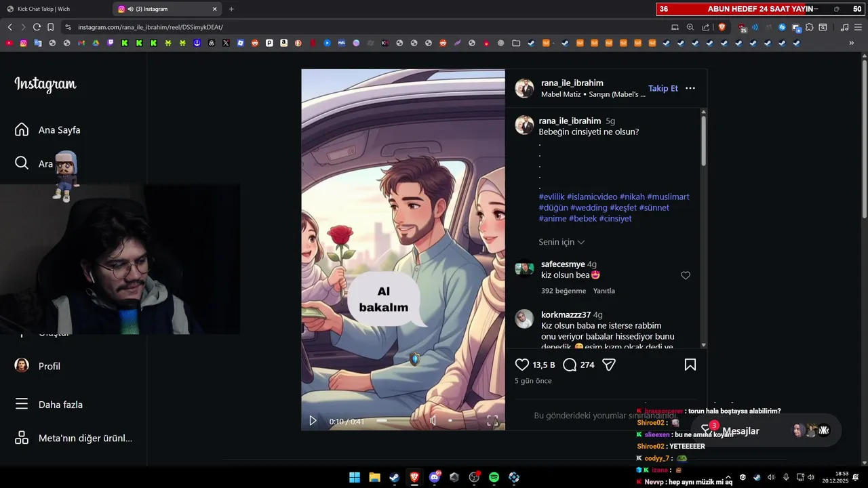Open the Daha fazla menu
The image size is (868, 488).
pyautogui.click(x=49, y=405)
